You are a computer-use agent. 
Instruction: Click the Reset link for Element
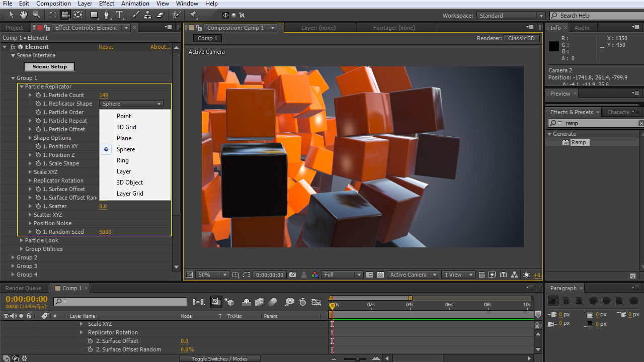[x=106, y=47]
